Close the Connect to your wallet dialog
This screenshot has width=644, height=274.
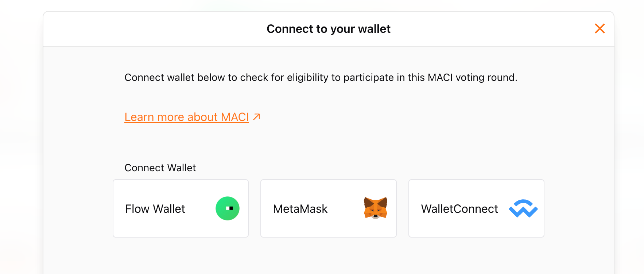pos(600,28)
